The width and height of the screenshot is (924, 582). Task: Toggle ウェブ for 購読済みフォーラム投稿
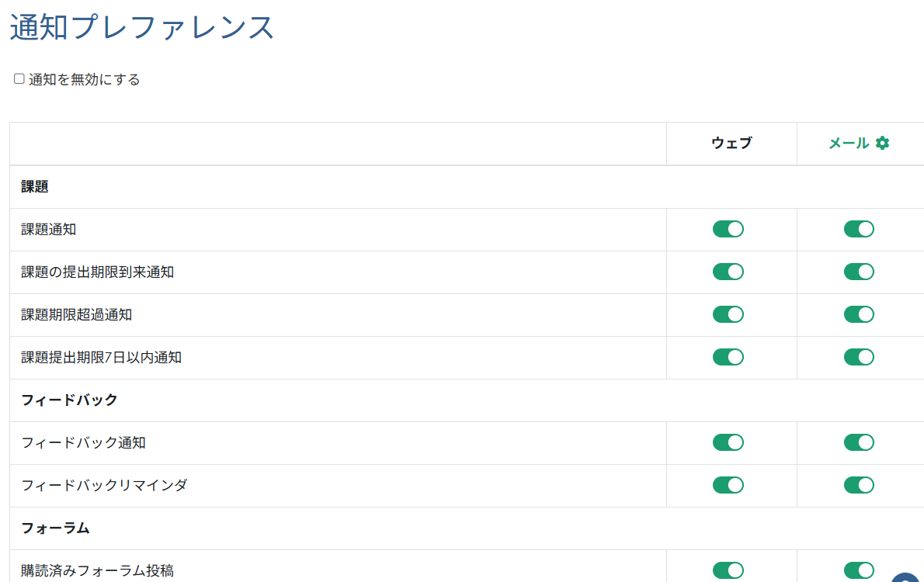(728, 570)
